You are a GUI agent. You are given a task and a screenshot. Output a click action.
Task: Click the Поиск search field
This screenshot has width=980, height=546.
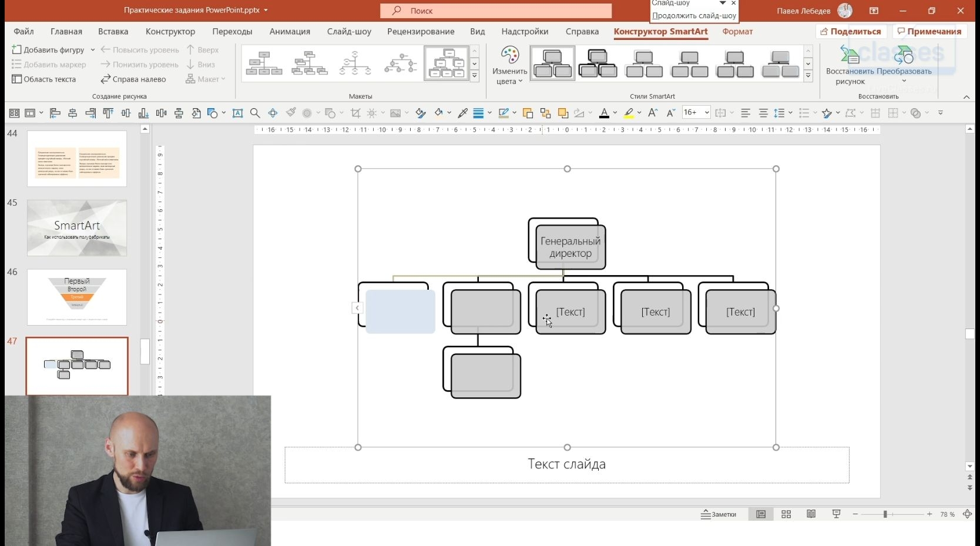(496, 11)
